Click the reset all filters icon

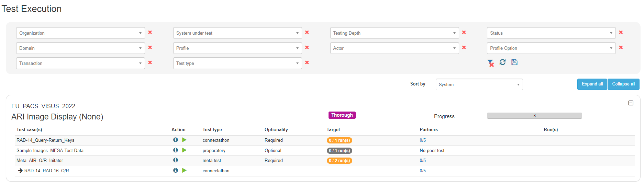[x=490, y=63]
